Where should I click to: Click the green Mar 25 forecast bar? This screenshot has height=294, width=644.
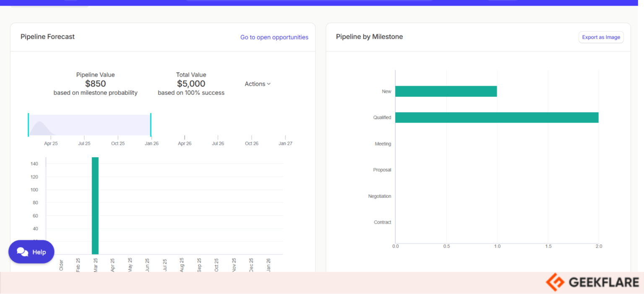point(95,206)
